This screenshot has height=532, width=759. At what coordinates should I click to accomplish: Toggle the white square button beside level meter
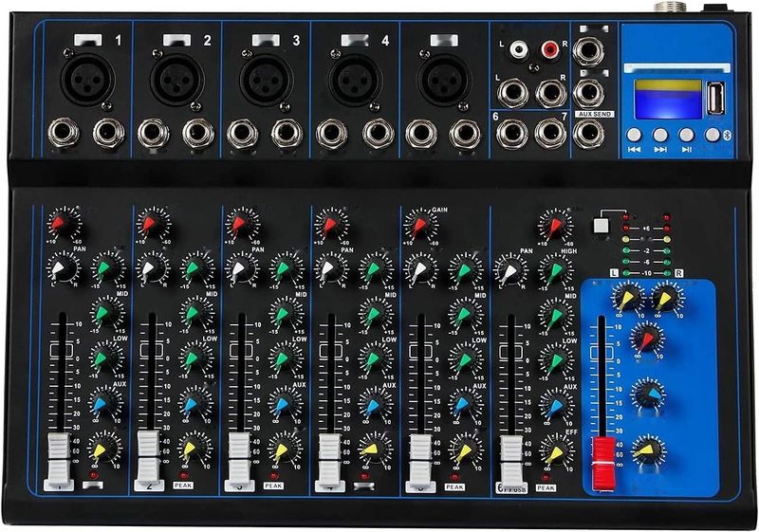point(599,226)
